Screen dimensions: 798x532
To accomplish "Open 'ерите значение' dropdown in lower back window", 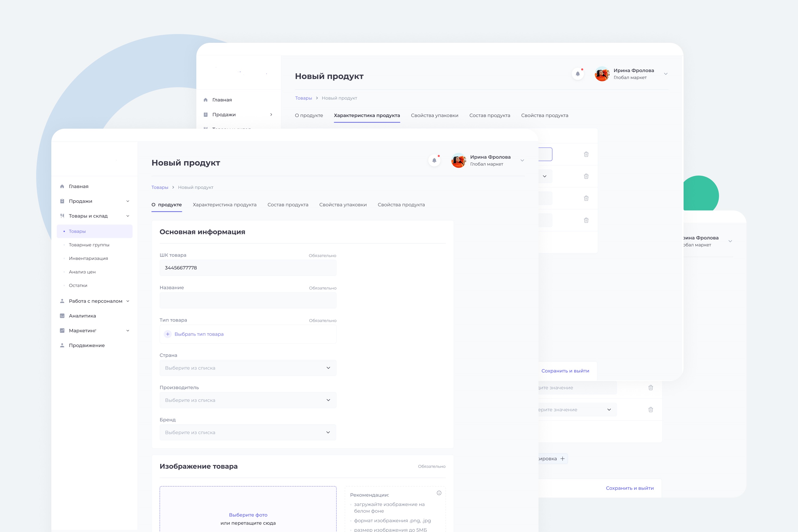I will (x=577, y=410).
